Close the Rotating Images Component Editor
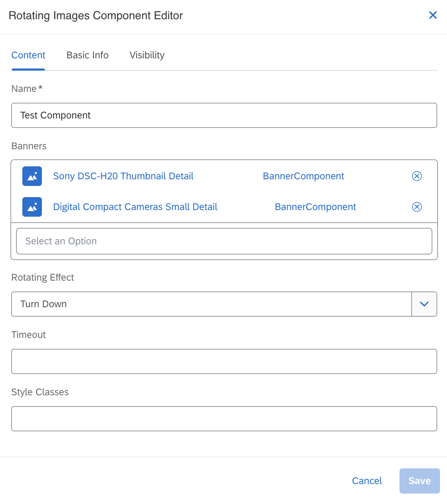The width and height of the screenshot is (447, 504). [433, 15]
